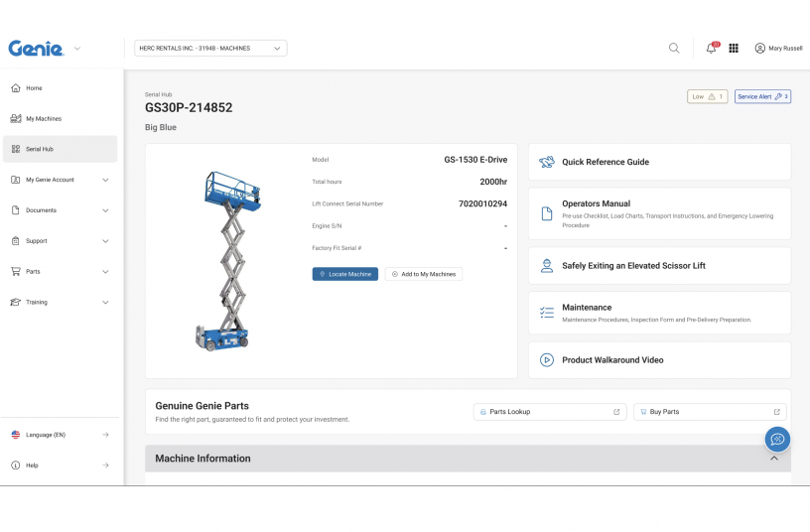
Task: Click the scissor lift machine image
Action: pos(229,260)
